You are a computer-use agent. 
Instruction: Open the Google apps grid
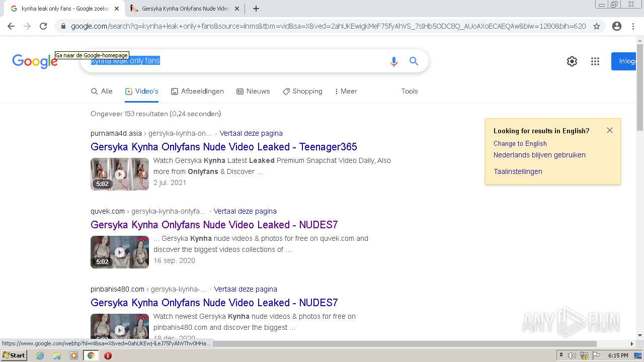(x=595, y=61)
